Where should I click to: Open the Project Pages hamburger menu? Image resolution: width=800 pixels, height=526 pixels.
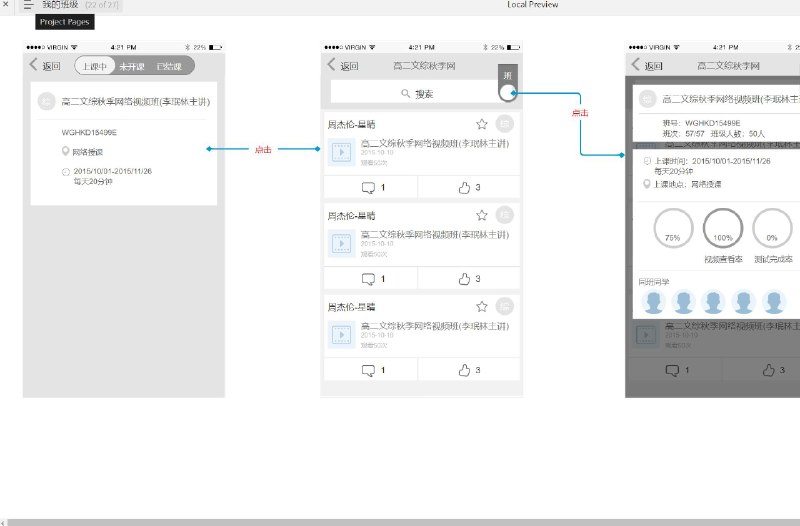click(28, 5)
